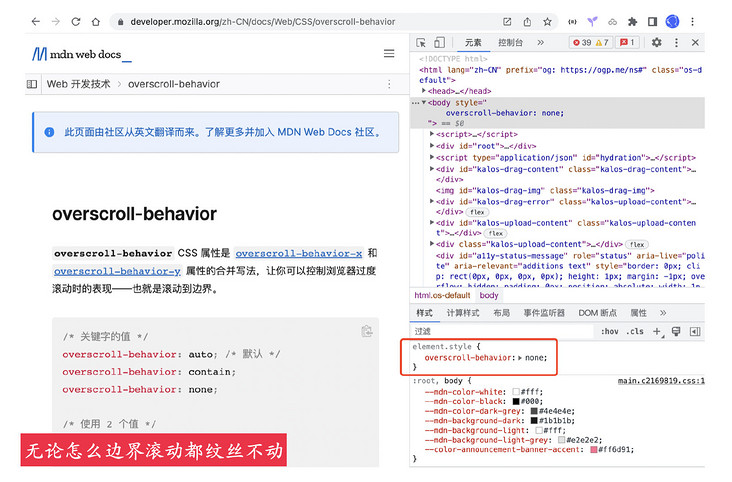Open the breadcrumb bar vertical dots menu
This screenshot has height=482, width=732.
(x=389, y=84)
